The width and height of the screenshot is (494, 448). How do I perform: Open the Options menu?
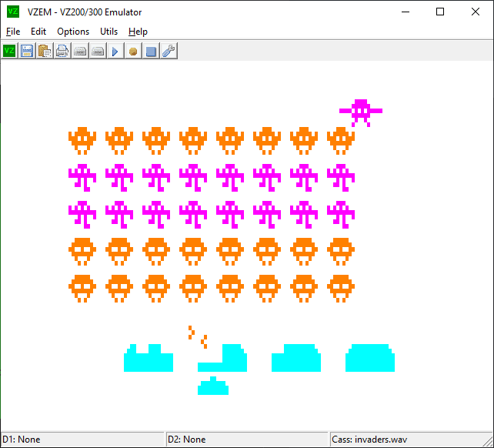coord(73,32)
